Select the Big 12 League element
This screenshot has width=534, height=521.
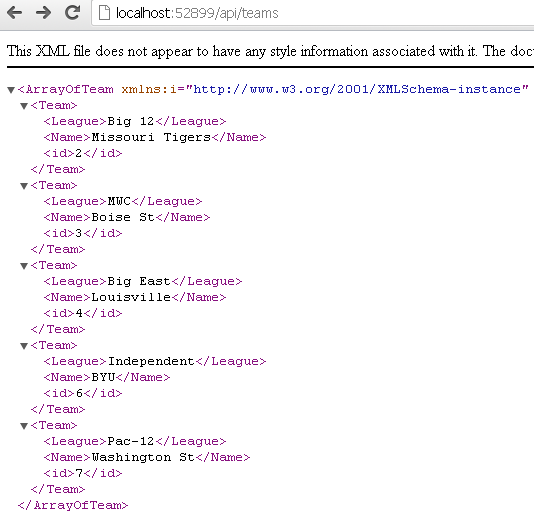(x=135, y=122)
